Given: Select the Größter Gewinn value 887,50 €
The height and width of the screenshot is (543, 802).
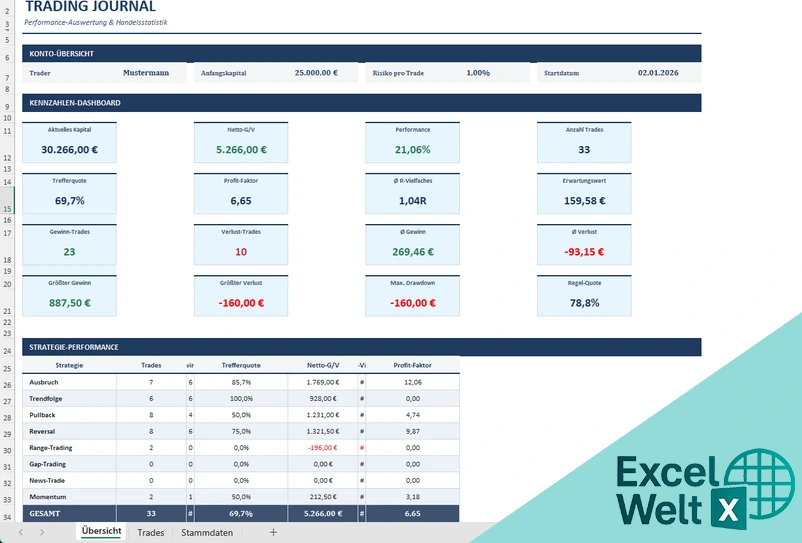Looking at the screenshot, I should pyautogui.click(x=70, y=303).
